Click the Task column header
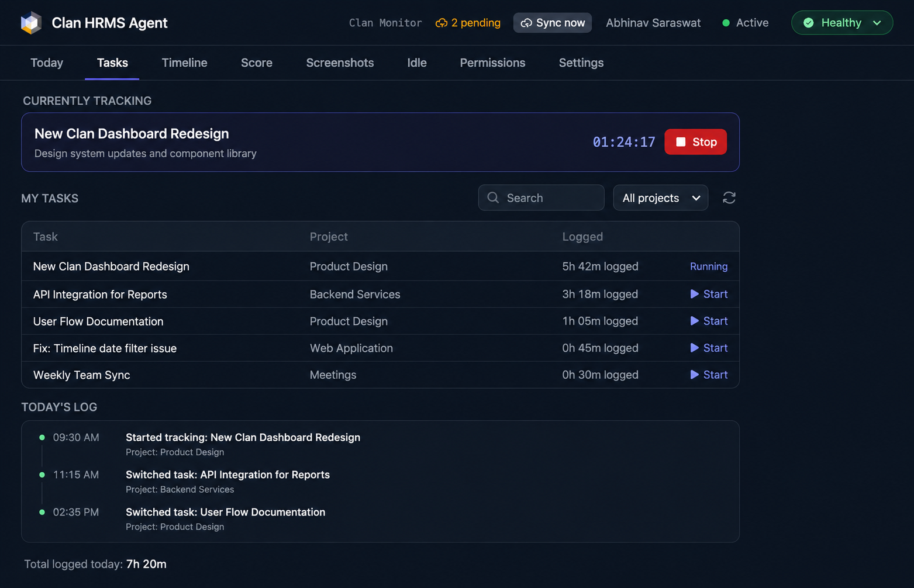The image size is (914, 588). coord(45,237)
